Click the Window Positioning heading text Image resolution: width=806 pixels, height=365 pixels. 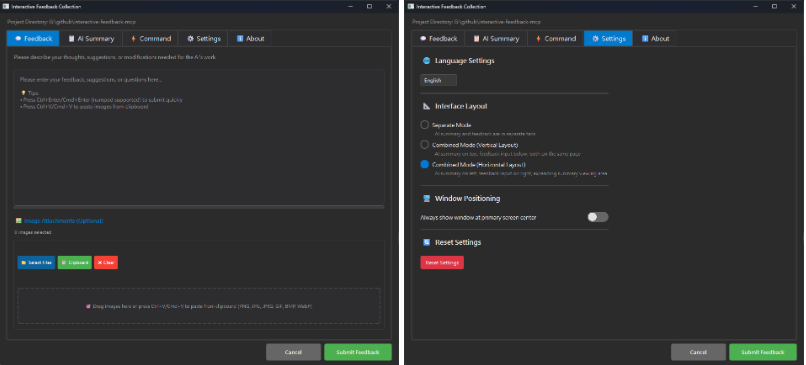tap(467, 198)
